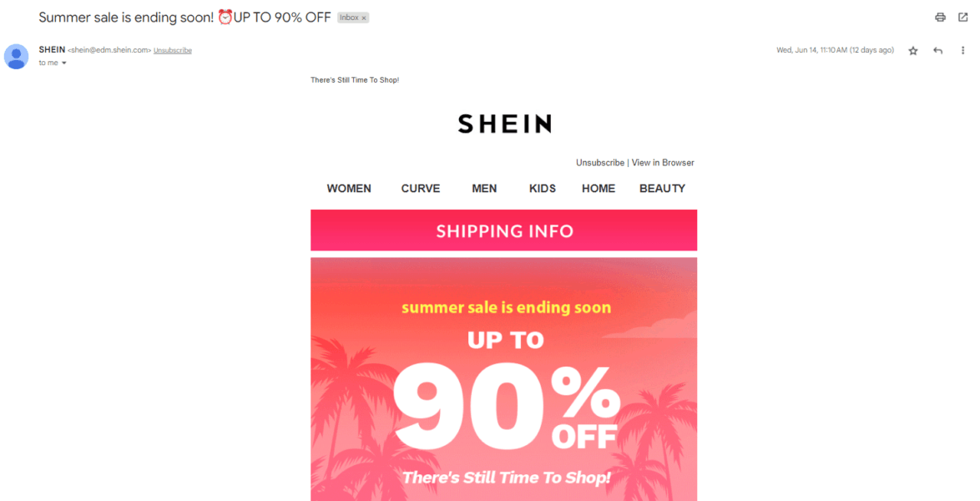The height and width of the screenshot is (501, 980).
Task: Browse the WOMEN category
Action: click(349, 188)
